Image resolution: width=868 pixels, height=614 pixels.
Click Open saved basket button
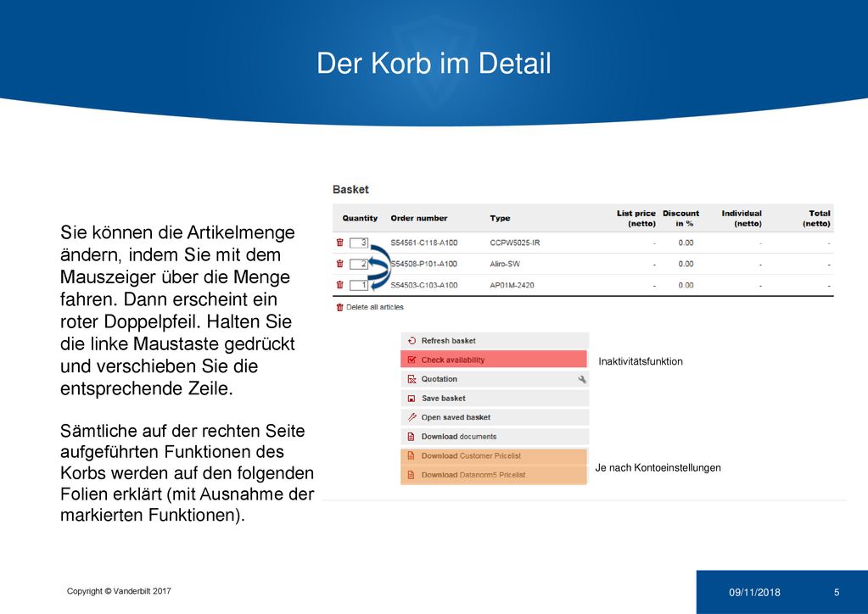tap(495, 417)
